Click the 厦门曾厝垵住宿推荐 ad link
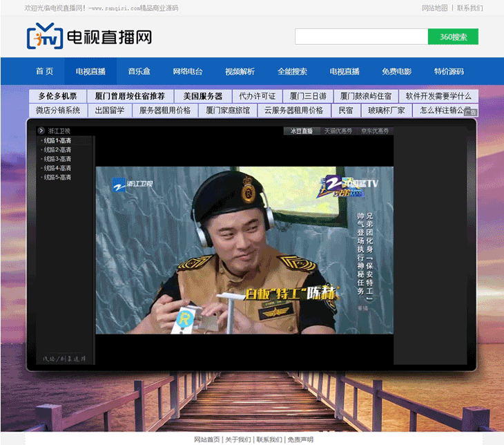 point(130,96)
